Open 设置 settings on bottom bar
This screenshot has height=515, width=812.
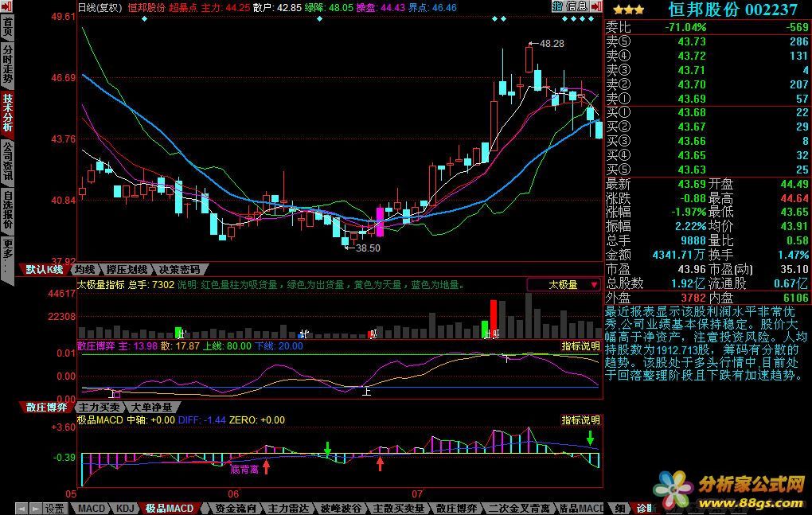coord(54,509)
